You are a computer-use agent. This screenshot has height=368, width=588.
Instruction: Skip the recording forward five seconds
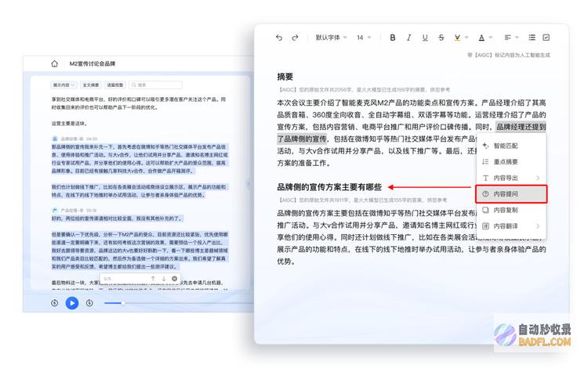click(89, 303)
